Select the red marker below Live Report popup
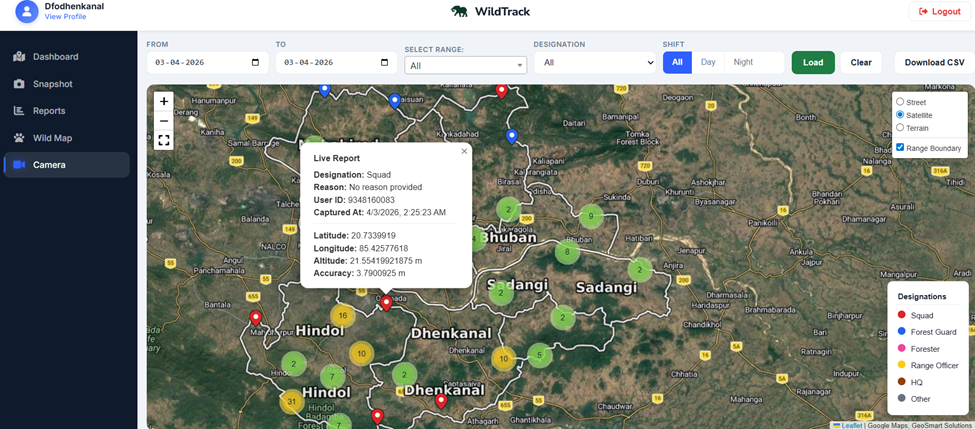The height and width of the screenshot is (429, 975). tap(386, 303)
